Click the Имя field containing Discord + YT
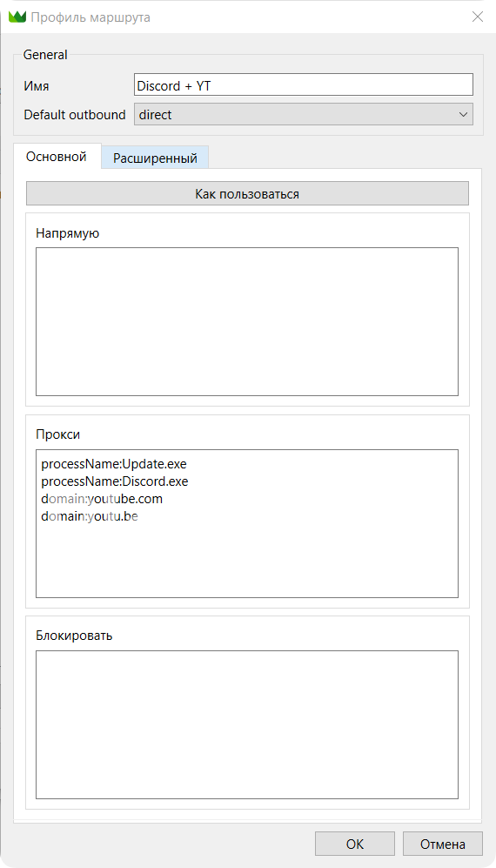This screenshot has height=868, width=496. pos(304,85)
